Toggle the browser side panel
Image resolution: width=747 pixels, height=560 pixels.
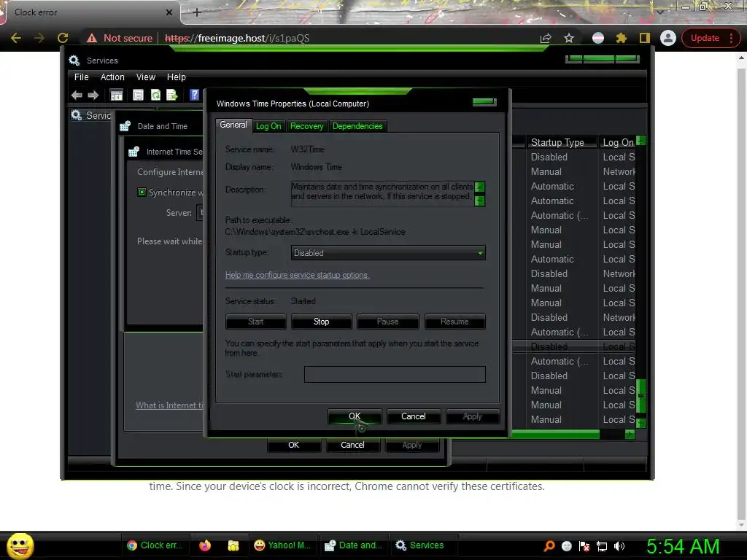pyautogui.click(x=645, y=38)
